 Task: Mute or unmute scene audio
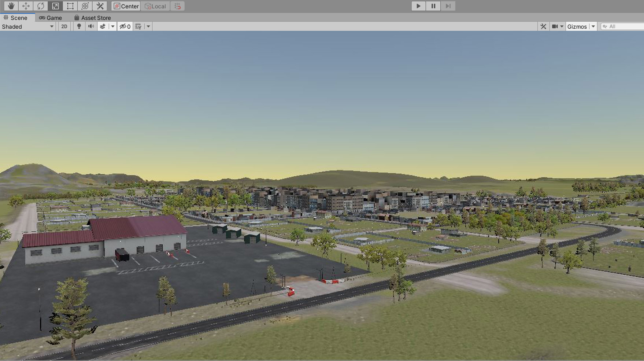[x=91, y=26]
